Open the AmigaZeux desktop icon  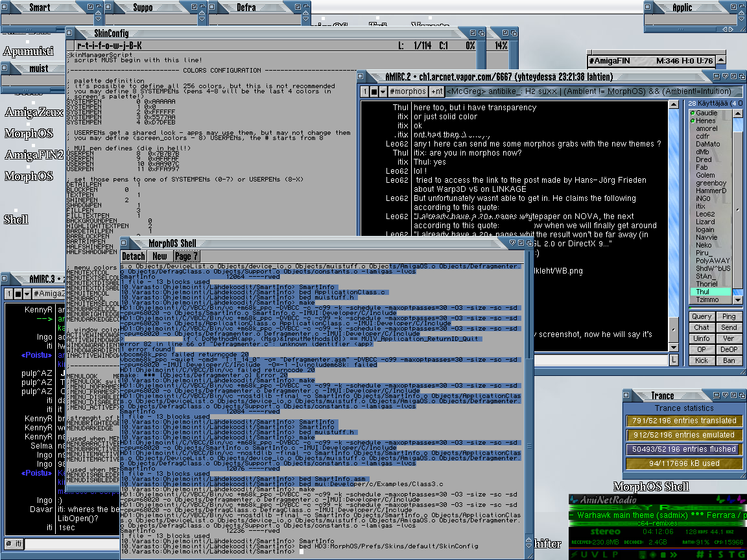34,112
